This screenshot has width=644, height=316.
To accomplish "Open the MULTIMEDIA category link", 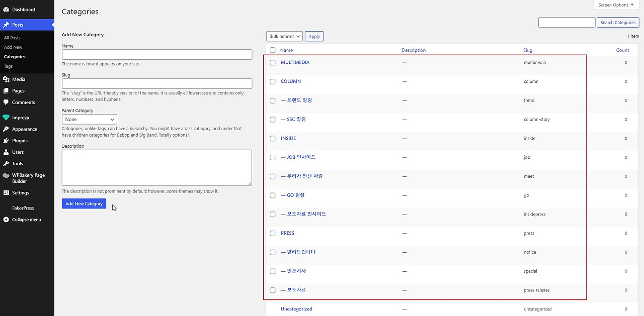I will click(295, 62).
